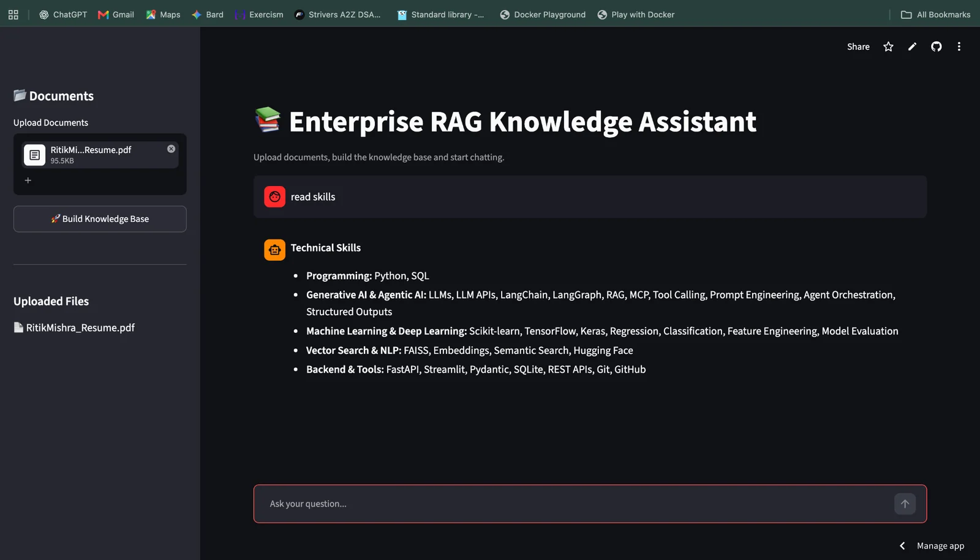
Task: Select RitikMishra_Resume.pdf in Uploaded Files
Action: (74, 327)
